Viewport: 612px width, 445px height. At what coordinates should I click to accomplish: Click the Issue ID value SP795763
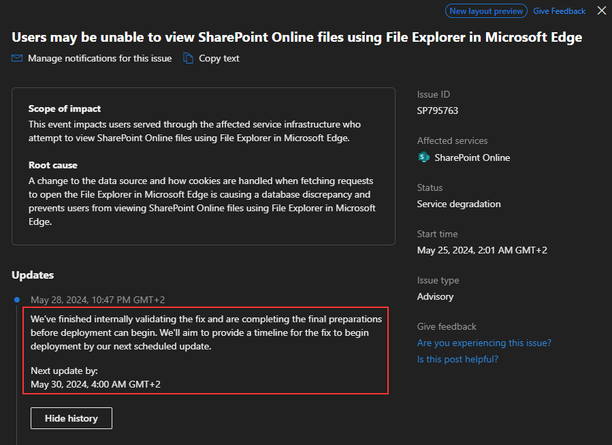point(437,111)
